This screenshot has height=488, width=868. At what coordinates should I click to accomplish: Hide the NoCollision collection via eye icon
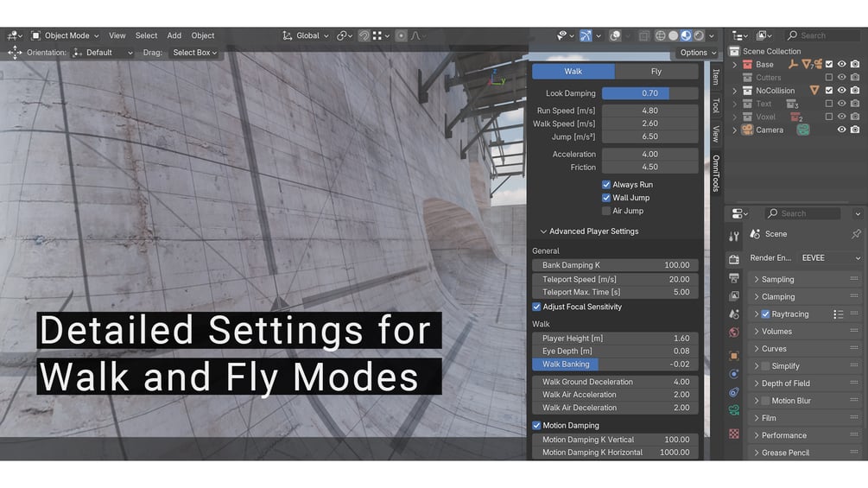click(841, 90)
